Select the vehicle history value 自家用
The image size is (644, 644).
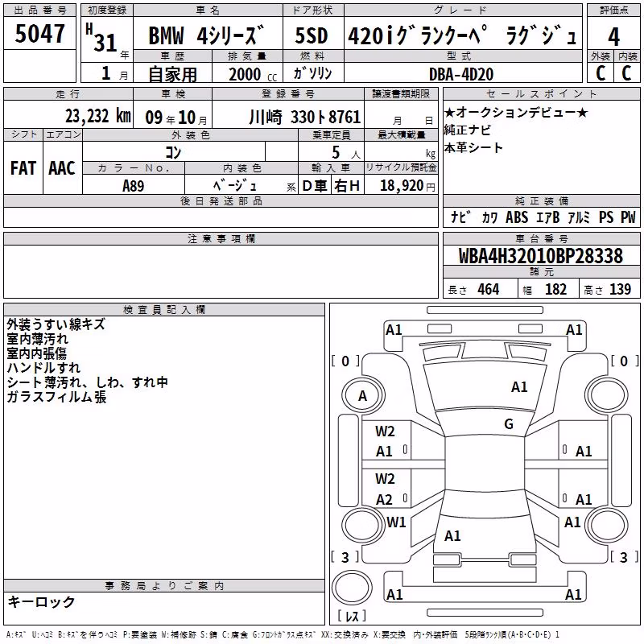point(172,74)
